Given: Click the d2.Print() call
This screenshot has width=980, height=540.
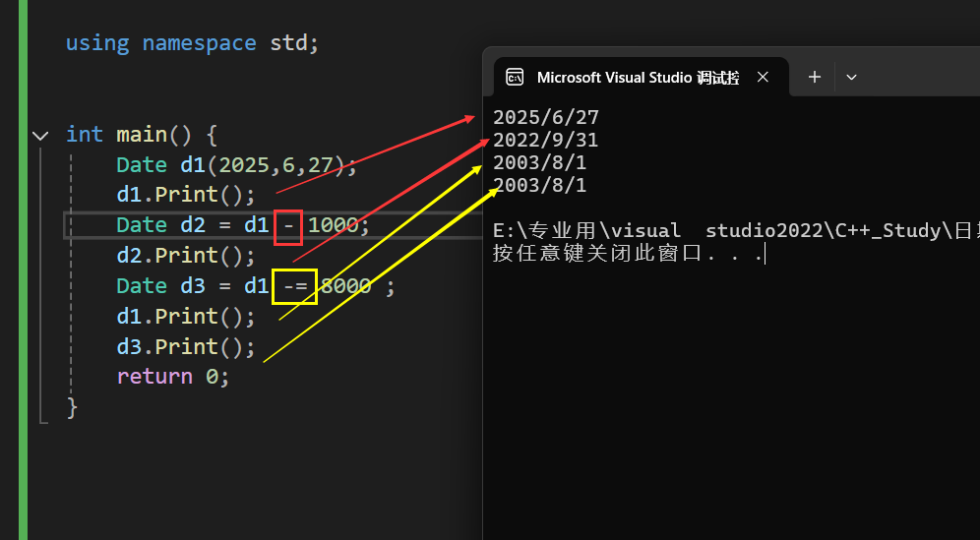Looking at the screenshot, I should [x=185, y=256].
